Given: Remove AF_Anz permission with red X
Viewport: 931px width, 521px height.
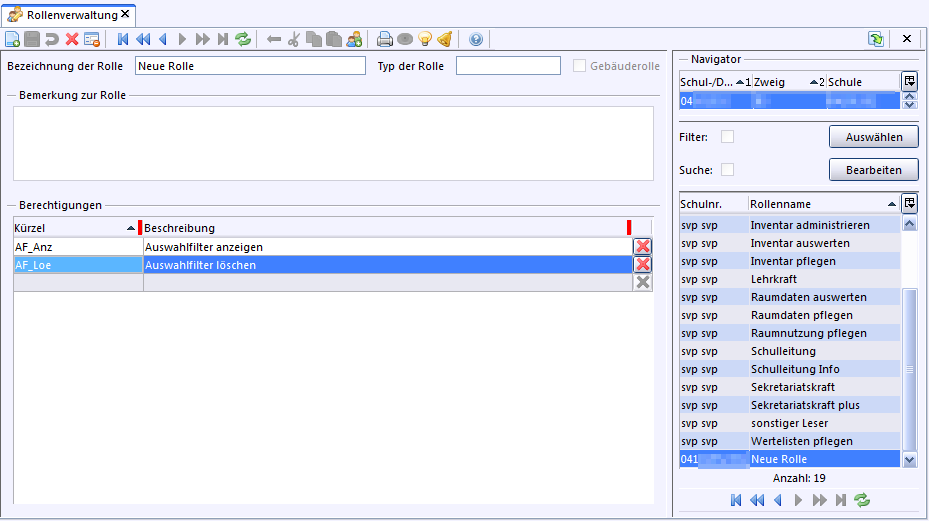Looking at the screenshot, I should pos(643,246).
